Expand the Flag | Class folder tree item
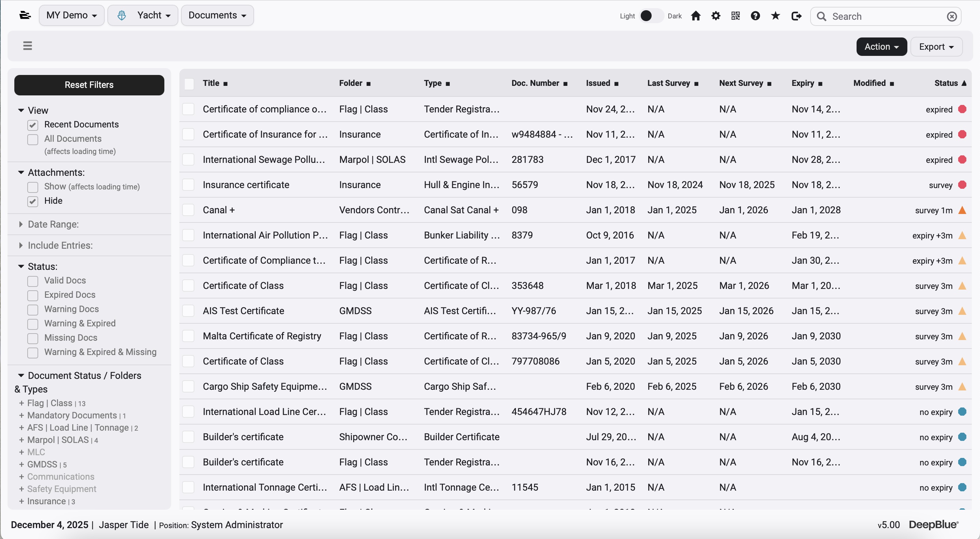This screenshot has width=980, height=539. pos(21,403)
